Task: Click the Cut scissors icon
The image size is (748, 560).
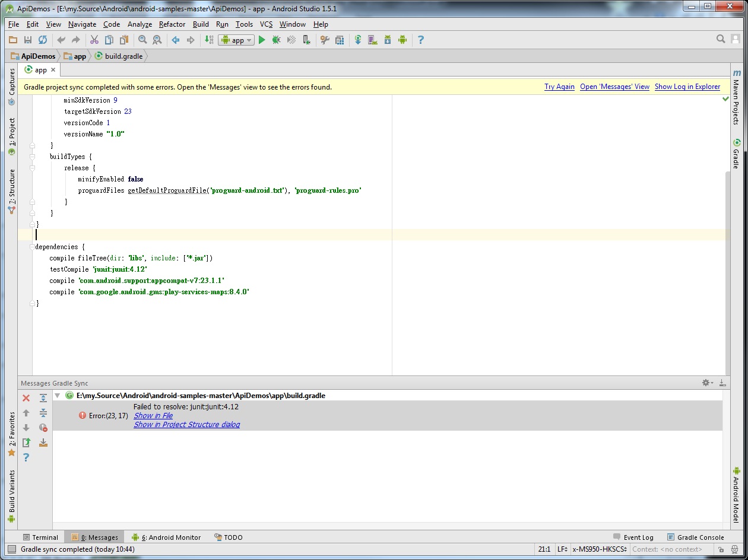Action: pyautogui.click(x=94, y=40)
